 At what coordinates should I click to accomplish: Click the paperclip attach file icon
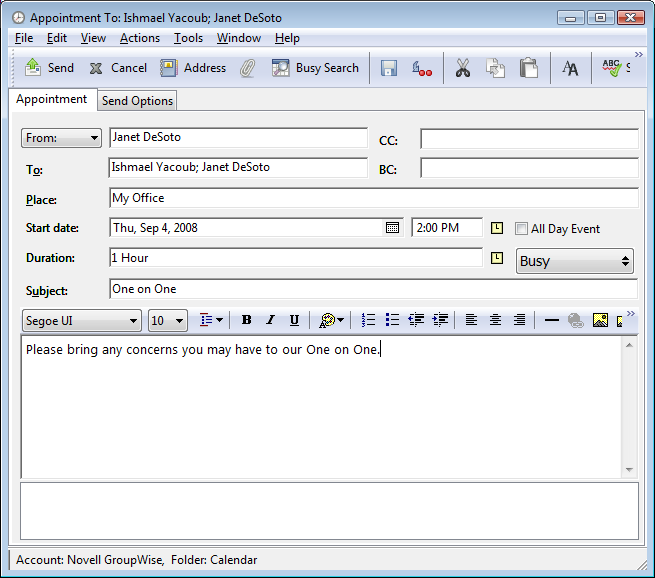tap(247, 68)
